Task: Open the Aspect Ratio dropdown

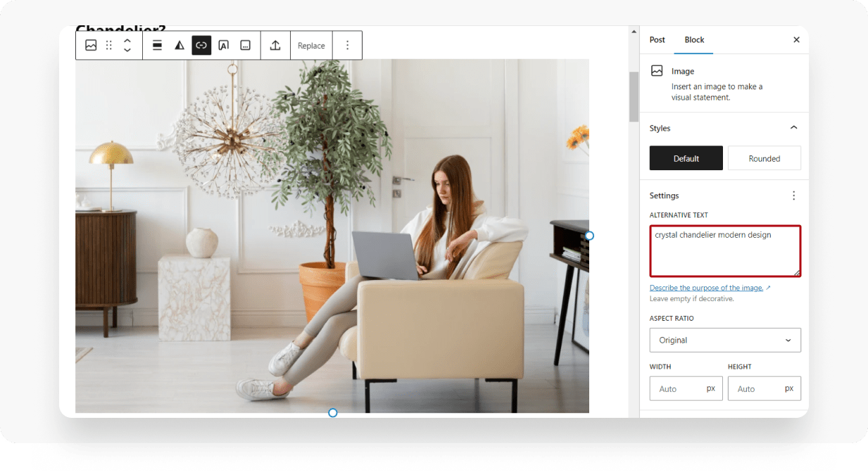Action: pyautogui.click(x=725, y=340)
